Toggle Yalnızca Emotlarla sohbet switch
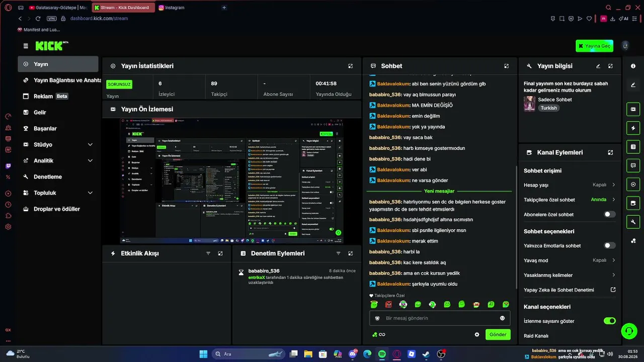This screenshot has height=362, width=644. (610, 245)
